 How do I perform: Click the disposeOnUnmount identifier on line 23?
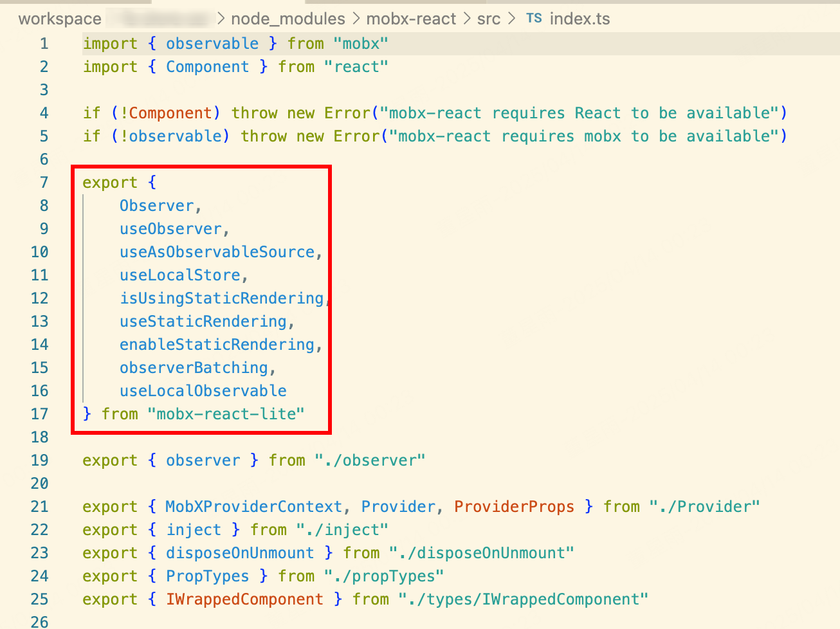[240, 553]
